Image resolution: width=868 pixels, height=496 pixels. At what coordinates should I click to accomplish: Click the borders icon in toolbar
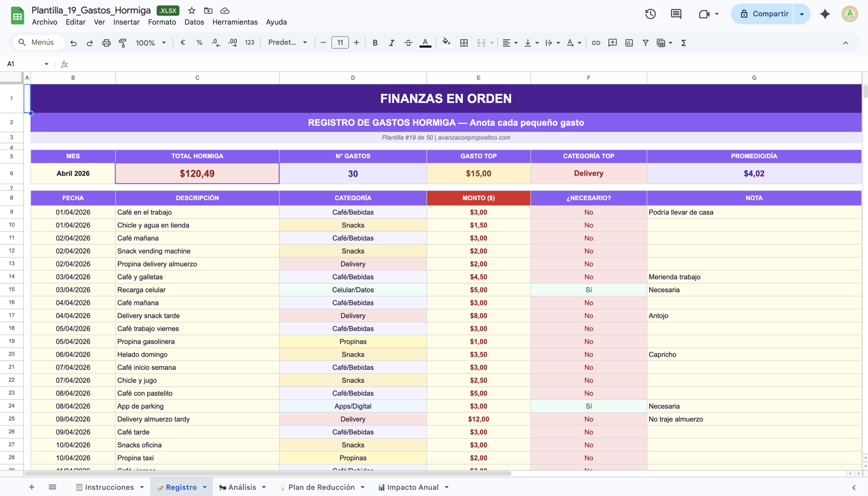[463, 43]
